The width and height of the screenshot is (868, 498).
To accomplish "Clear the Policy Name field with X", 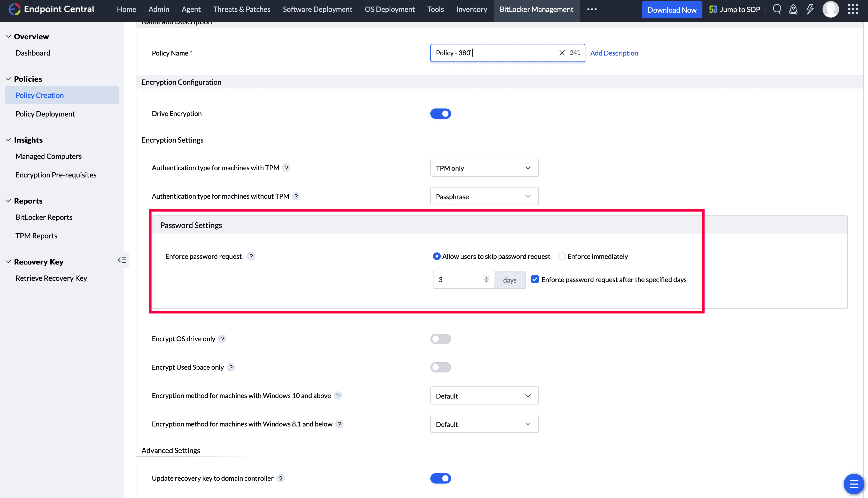I will (562, 53).
